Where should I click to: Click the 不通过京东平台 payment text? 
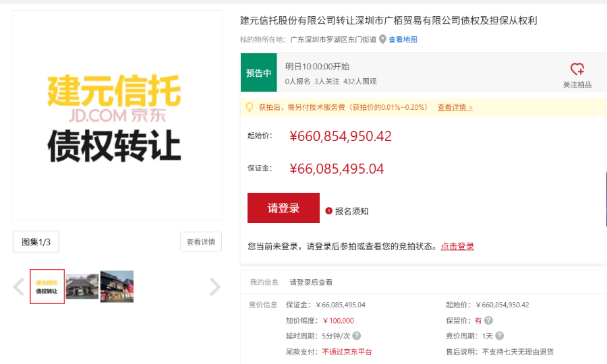click(x=347, y=352)
